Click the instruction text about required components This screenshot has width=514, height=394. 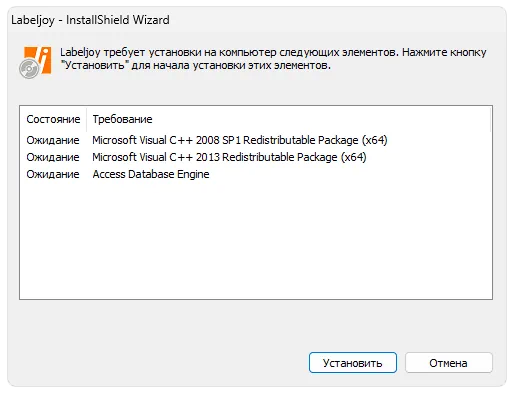click(273, 59)
